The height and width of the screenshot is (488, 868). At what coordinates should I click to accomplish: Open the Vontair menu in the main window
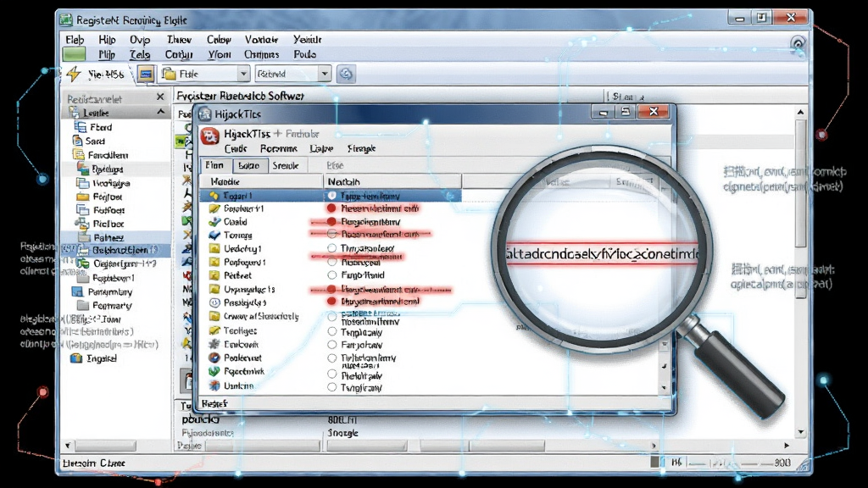point(261,40)
